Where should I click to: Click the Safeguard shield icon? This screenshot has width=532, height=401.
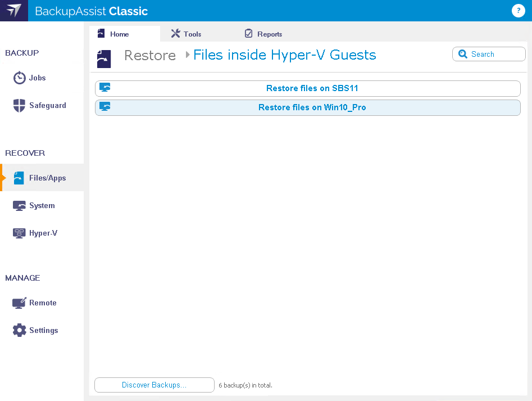click(19, 105)
